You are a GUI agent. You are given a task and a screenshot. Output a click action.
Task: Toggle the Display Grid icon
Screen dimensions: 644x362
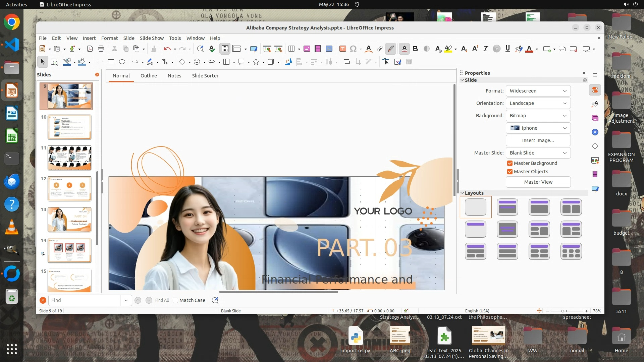click(x=225, y=49)
